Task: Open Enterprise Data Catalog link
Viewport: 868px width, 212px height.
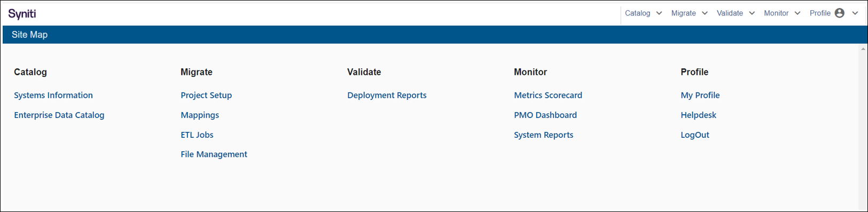Action: (59, 115)
